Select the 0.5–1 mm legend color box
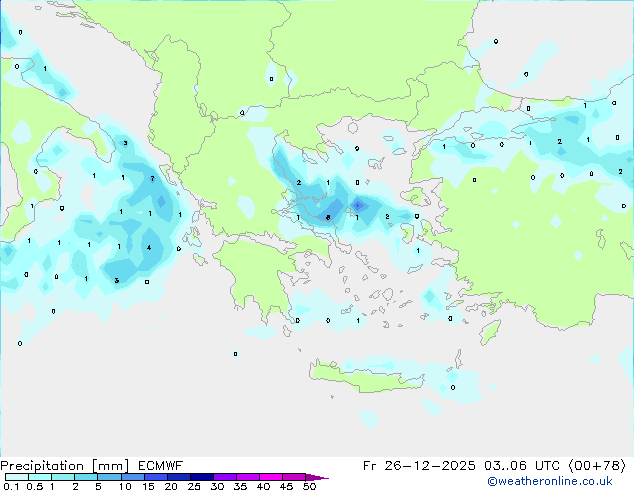 [40, 477]
